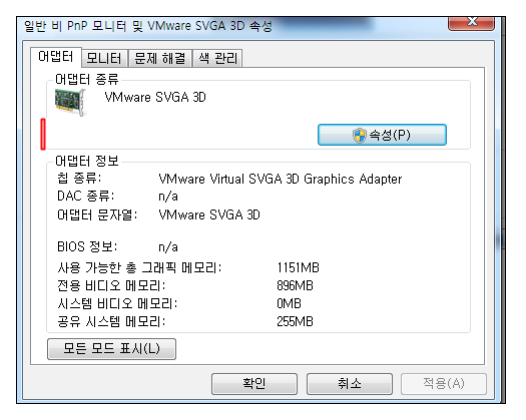Select the VMware SVGA 3D adapter name
This screenshot has width=526, height=420.
click(x=155, y=97)
